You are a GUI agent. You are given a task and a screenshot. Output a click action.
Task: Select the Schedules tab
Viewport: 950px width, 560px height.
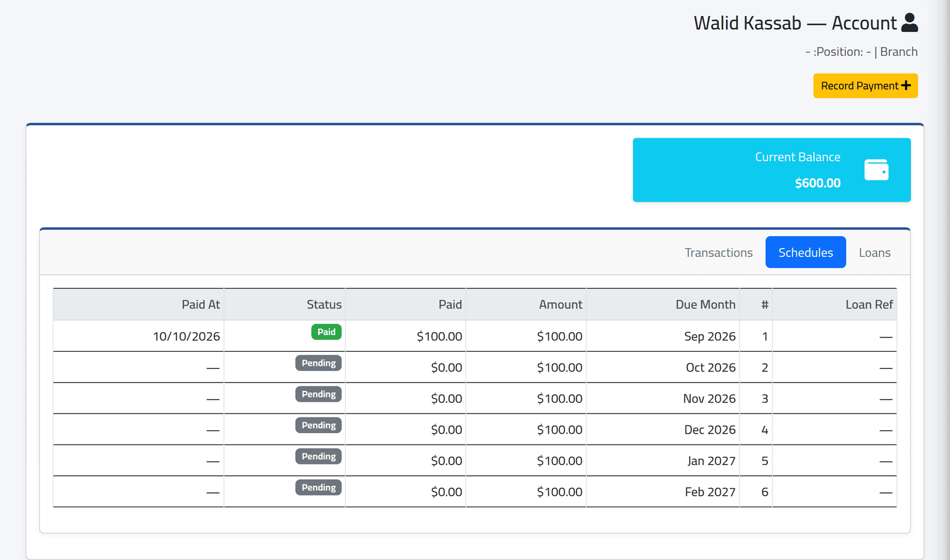(806, 253)
